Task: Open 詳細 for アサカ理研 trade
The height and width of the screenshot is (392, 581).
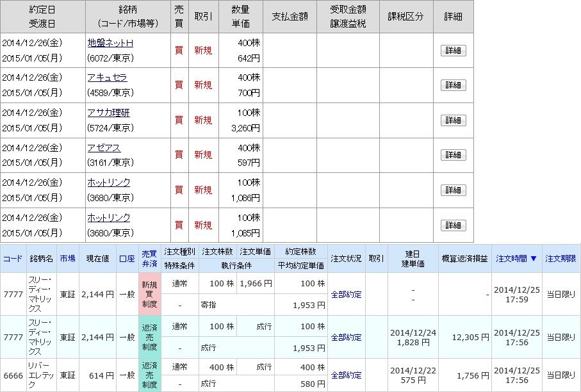Action: (453, 120)
